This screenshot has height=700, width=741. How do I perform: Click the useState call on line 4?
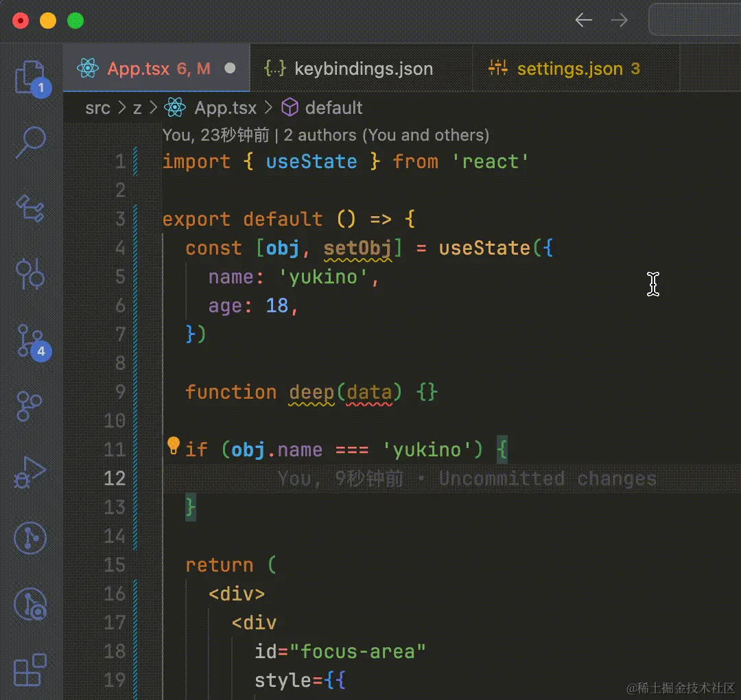pos(484,248)
